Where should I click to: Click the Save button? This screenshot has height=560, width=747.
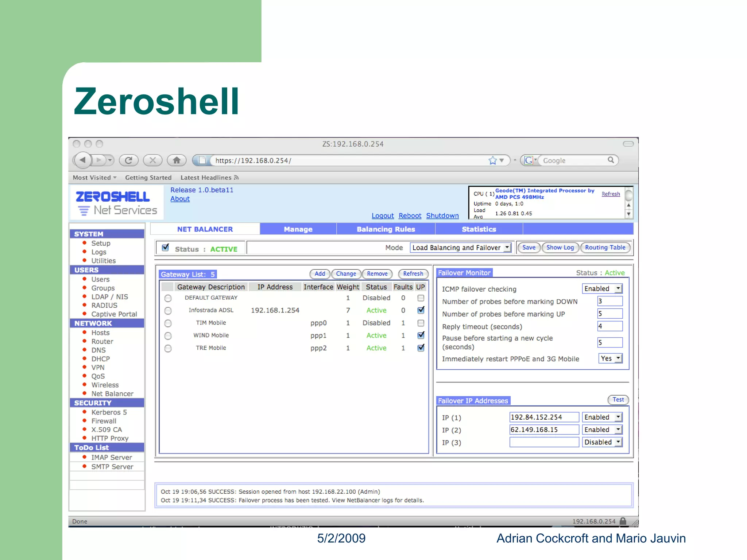click(529, 248)
